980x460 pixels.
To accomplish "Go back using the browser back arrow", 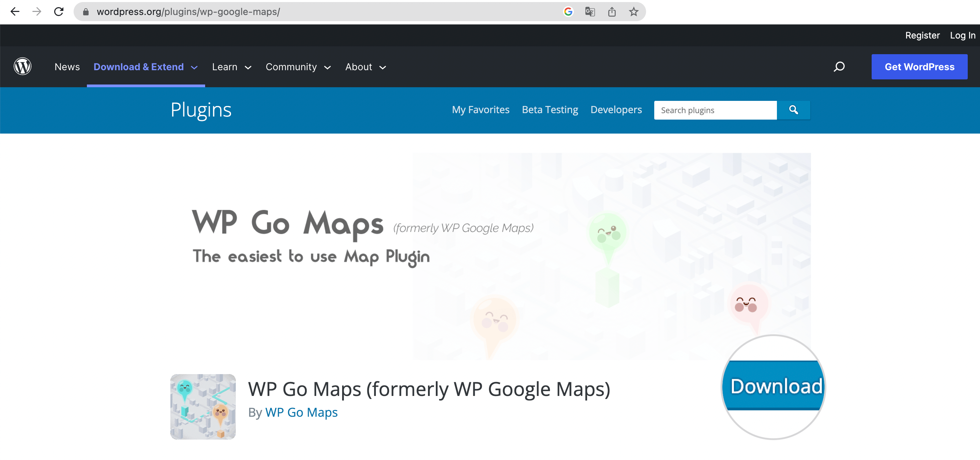I will click(x=15, y=12).
